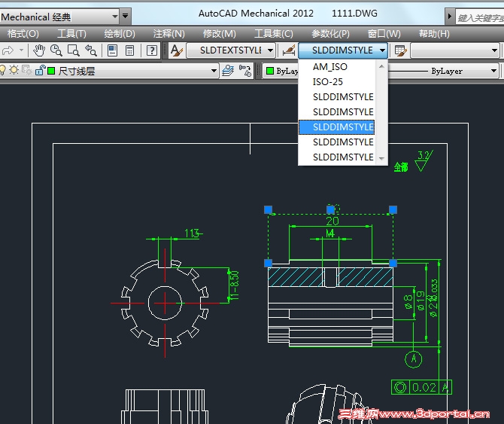This screenshot has height=424, width=504.
Task: Click the green layer color square
Action: (x=51, y=71)
